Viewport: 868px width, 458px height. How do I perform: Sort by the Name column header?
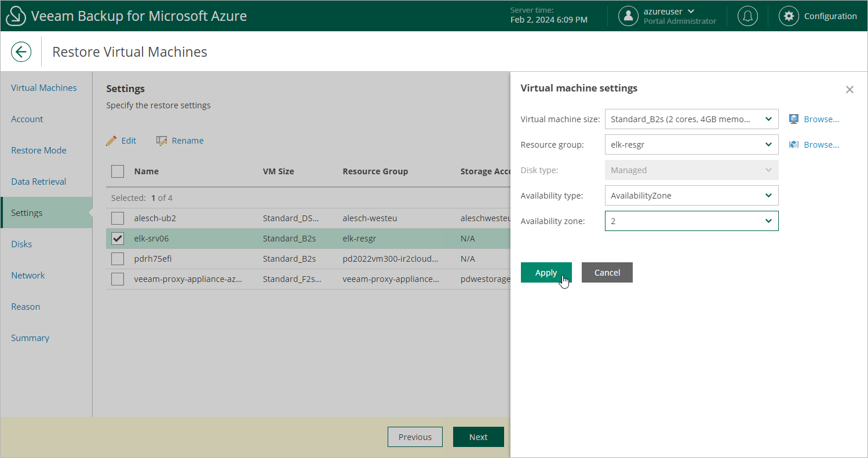[x=146, y=171]
